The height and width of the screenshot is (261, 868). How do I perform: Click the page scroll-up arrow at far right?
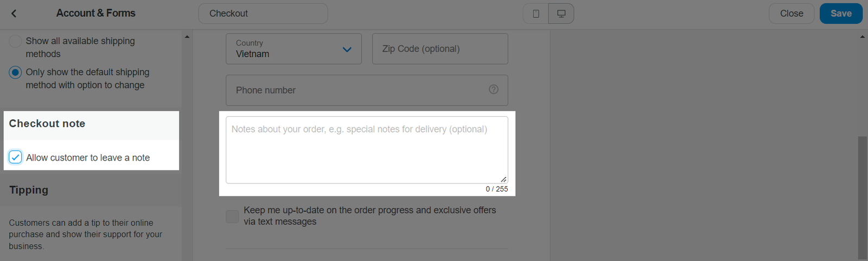(862, 37)
